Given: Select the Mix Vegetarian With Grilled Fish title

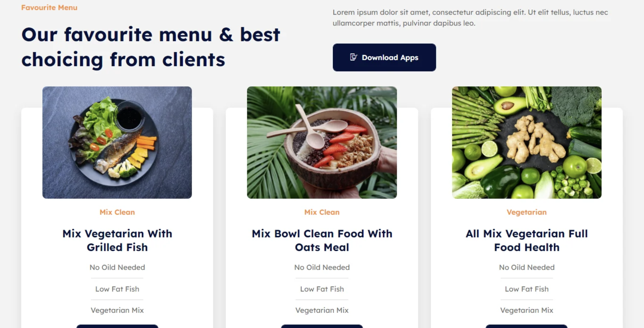Looking at the screenshot, I should point(117,241).
